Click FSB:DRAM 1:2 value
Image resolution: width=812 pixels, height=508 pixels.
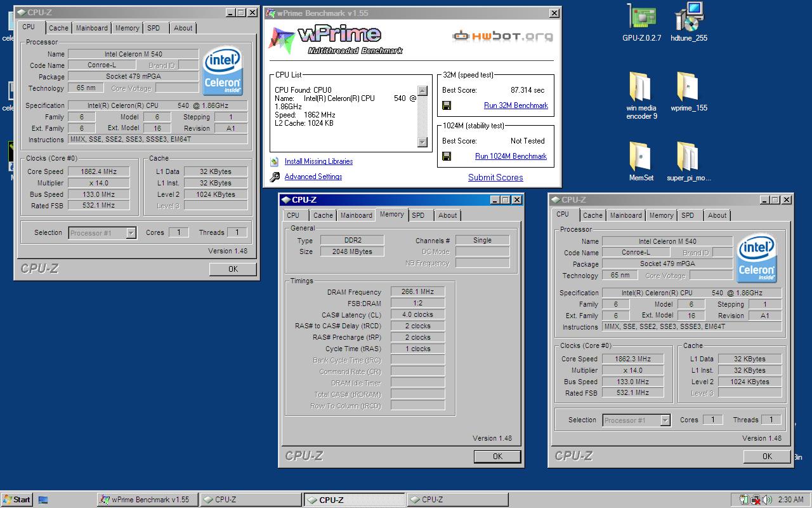(x=417, y=304)
